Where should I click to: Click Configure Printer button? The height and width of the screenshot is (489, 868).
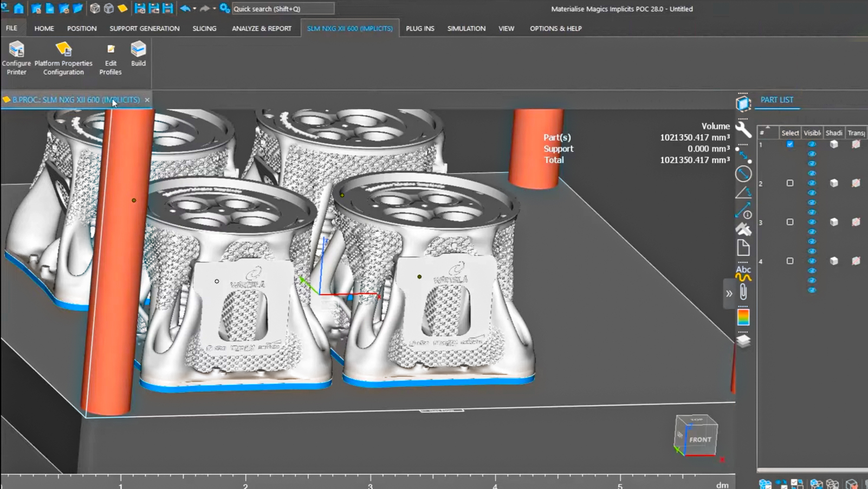16,57
